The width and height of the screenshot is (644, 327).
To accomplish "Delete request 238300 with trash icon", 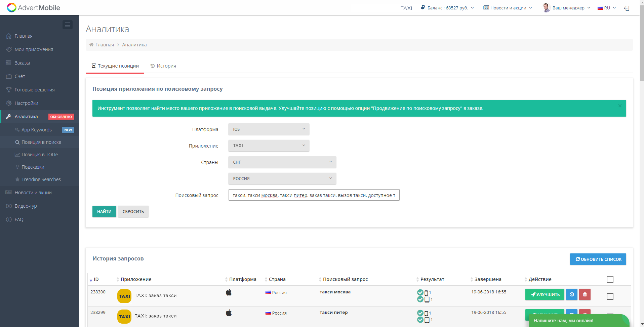I will click(x=585, y=294).
